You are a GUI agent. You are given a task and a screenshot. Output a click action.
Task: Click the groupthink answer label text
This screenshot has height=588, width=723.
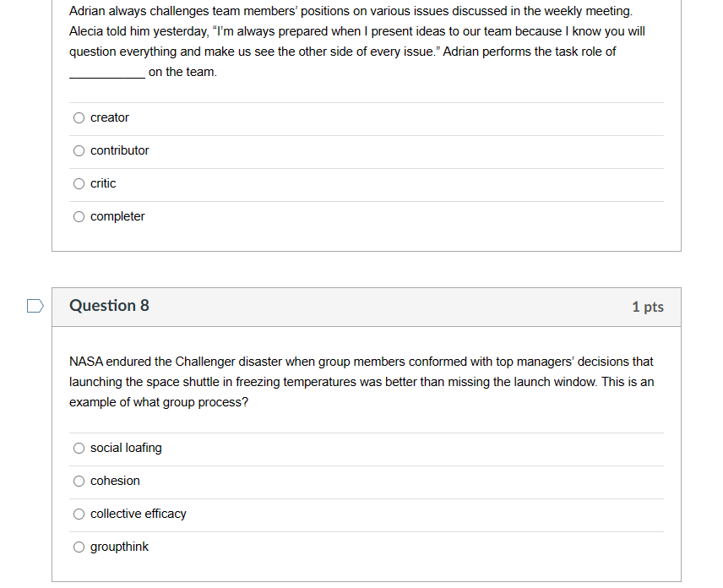coord(119,547)
